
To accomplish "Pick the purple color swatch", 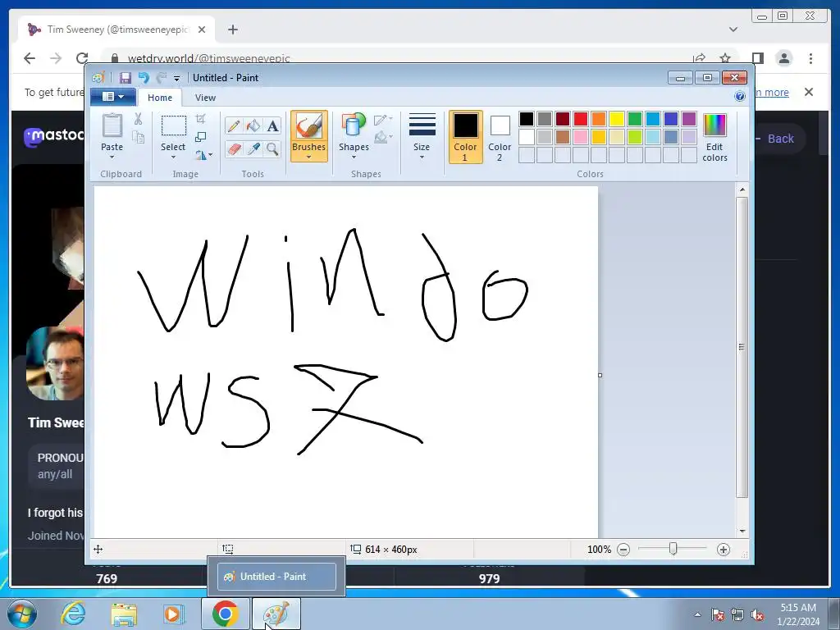I will [x=689, y=119].
